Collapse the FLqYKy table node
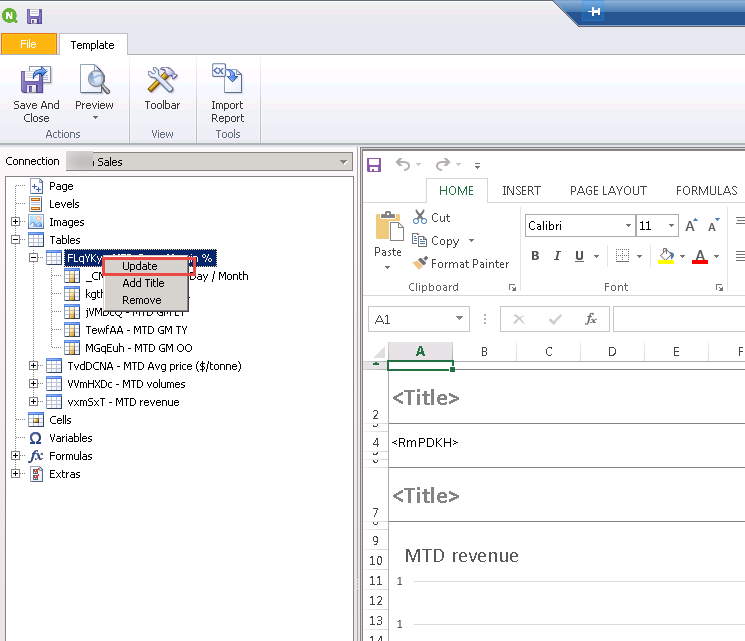Screen dimensions: 745x641 pos(34,258)
